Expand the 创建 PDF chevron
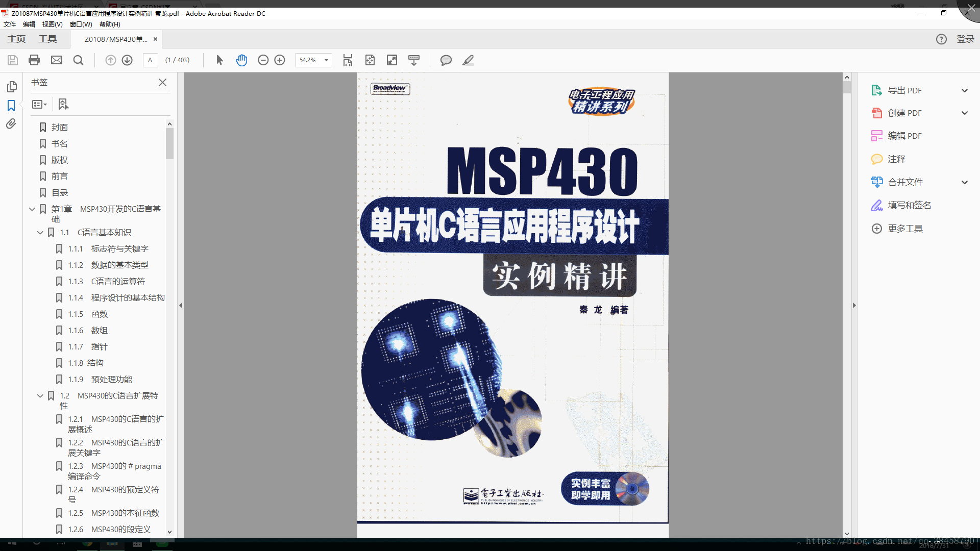 tap(964, 113)
